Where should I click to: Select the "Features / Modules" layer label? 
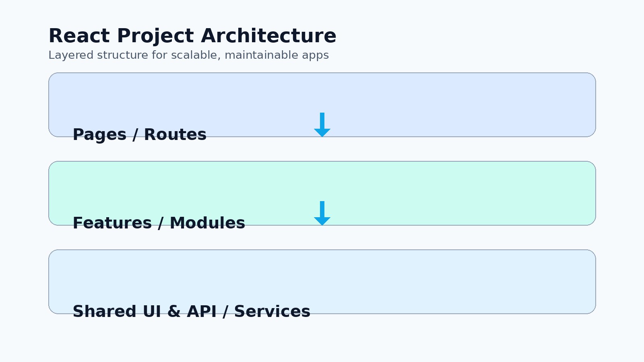(x=159, y=223)
